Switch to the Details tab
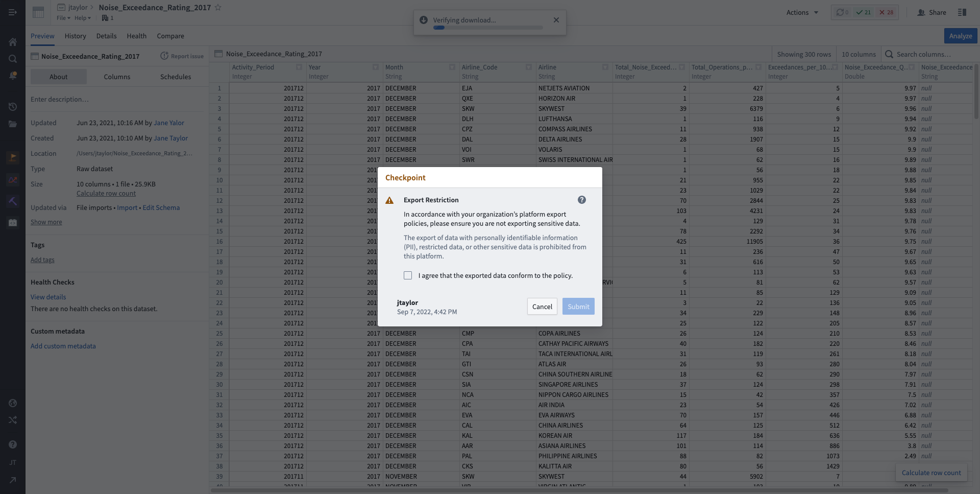The image size is (980, 494). click(x=106, y=36)
